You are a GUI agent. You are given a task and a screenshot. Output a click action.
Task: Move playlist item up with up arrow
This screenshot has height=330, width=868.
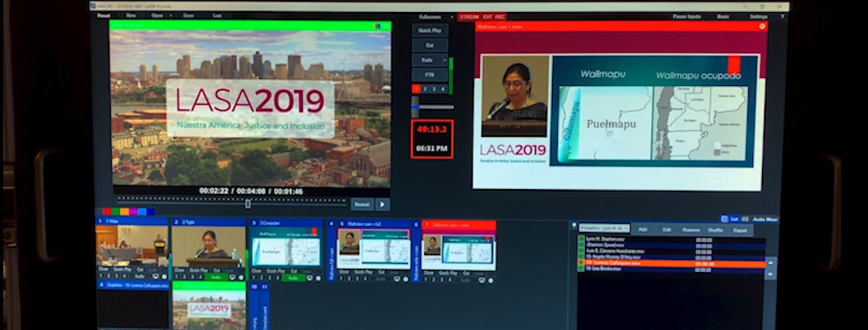[771, 262]
